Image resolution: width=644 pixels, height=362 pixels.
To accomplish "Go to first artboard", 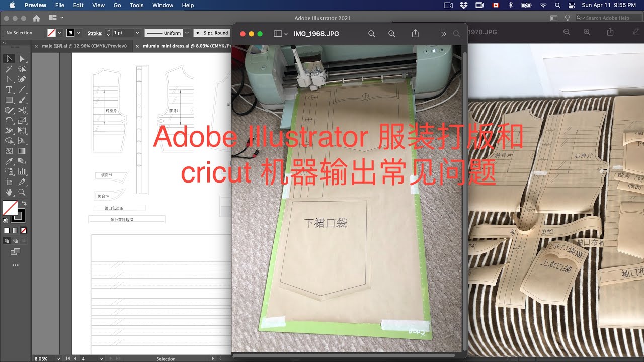I will point(68,359).
